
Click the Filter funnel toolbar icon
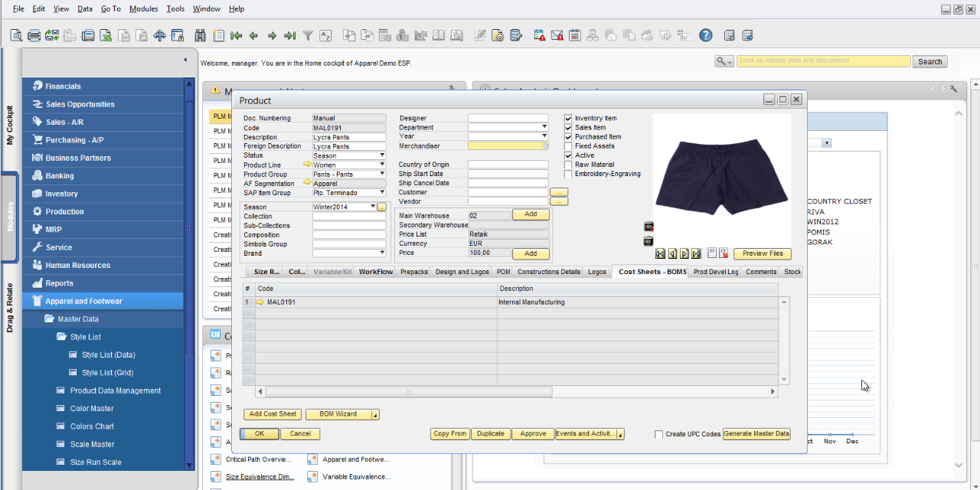point(308,35)
